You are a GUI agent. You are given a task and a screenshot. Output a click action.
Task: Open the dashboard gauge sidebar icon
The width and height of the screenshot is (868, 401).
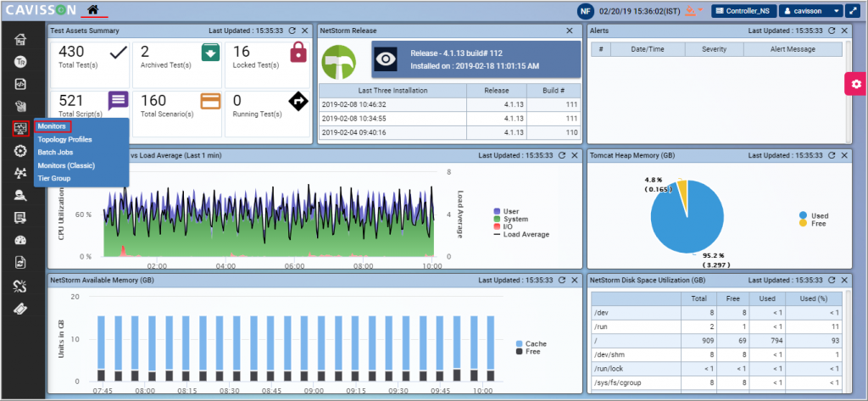click(20, 240)
